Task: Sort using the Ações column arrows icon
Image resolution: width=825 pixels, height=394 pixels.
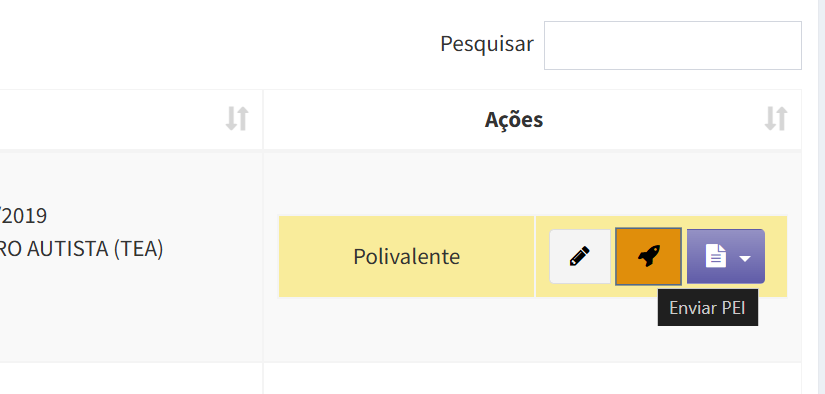Action: click(776, 119)
